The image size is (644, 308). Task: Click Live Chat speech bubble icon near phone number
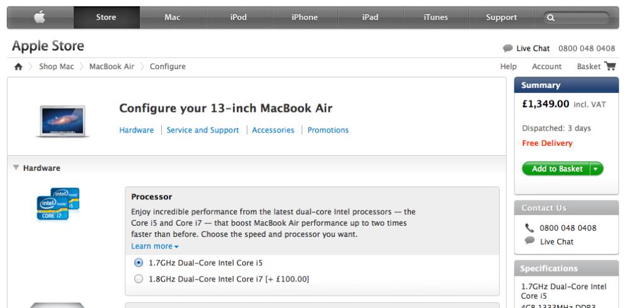[507, 48]
